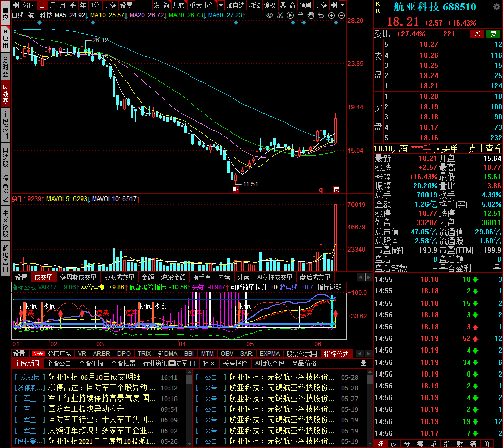Start chart replay with the play icon
This screenshot has width=503, height=448.
click(x=290, y=15)
